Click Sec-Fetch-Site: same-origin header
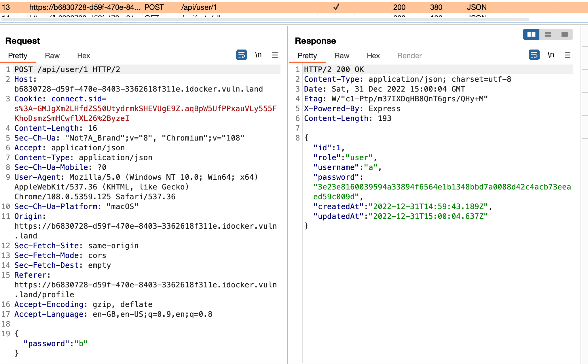Viewport: 588px width, 364px height. (x=76, y=246)
